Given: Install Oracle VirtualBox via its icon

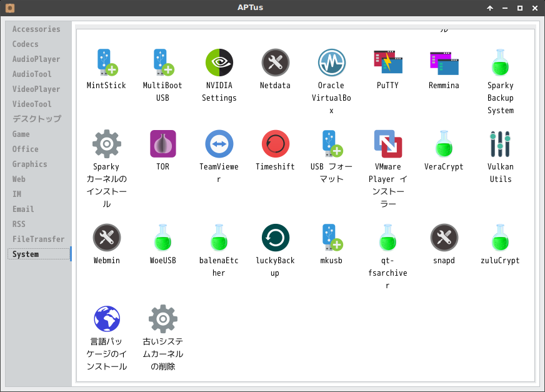Looking at the screenshot, I should 332,63.
